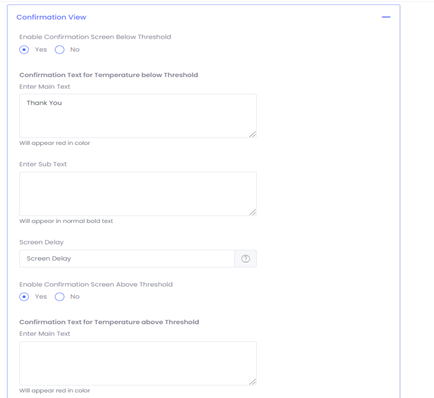Click 'Will appear in normal bold text' hint
This screenshot has height=398, width=434.
(x=66, y=221)
